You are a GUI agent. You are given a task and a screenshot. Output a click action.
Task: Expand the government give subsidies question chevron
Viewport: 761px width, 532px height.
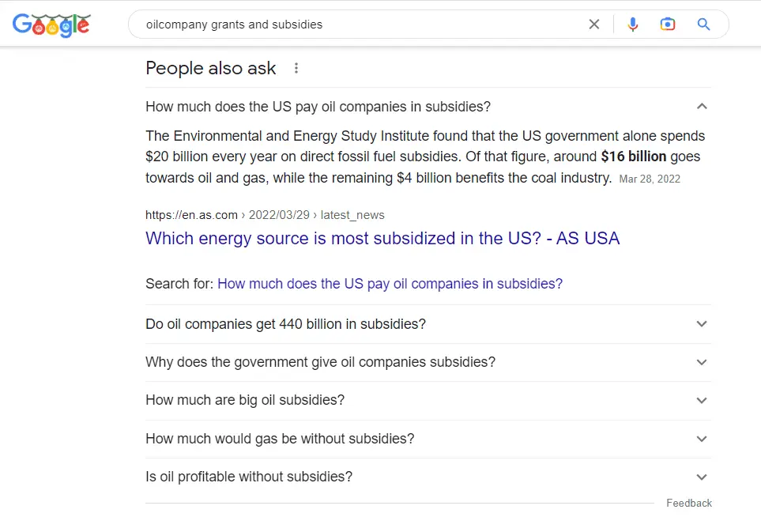pyautogui.click(x=702, y=362)
